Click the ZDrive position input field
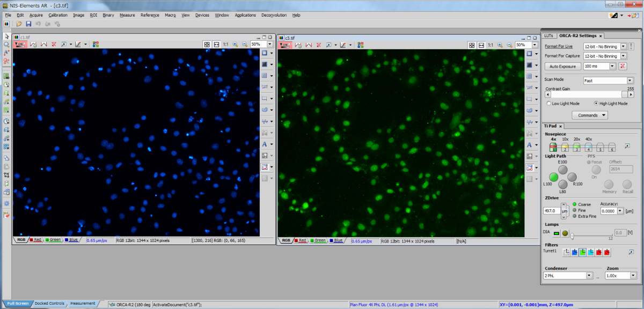This screenshot has width=644, height=309. click(x=552, y=211)
